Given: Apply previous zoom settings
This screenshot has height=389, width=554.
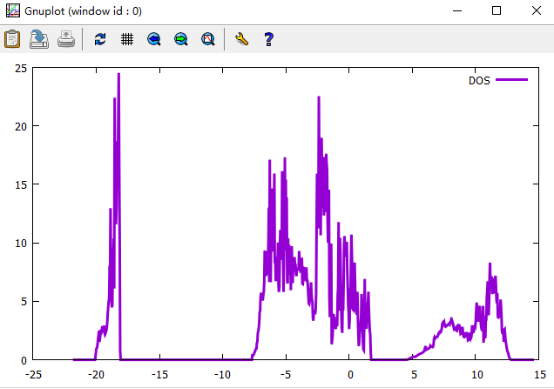Looking at the screenshot, I should click(x=154, y=39).
